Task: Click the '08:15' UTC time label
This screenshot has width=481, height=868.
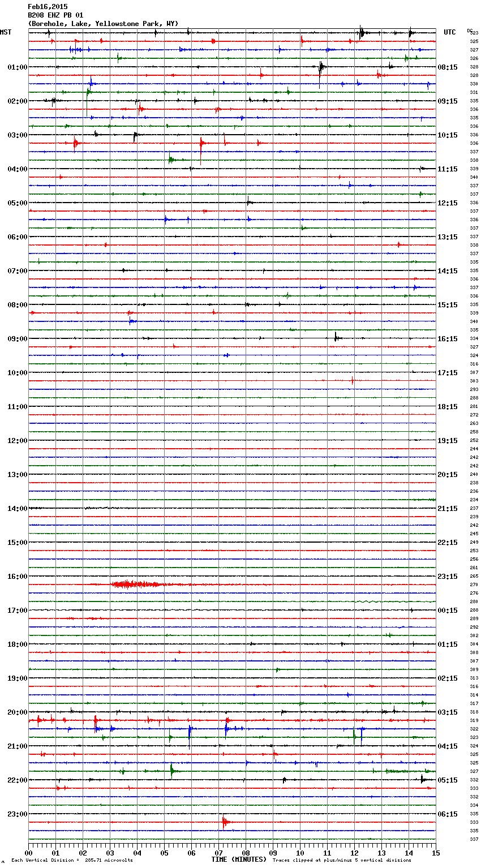Action: 448,67
